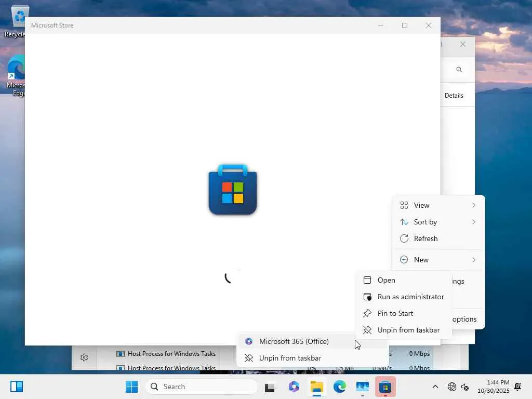
Task: Click the Microsoft Store title text
Action: click(x=52, y=25)
